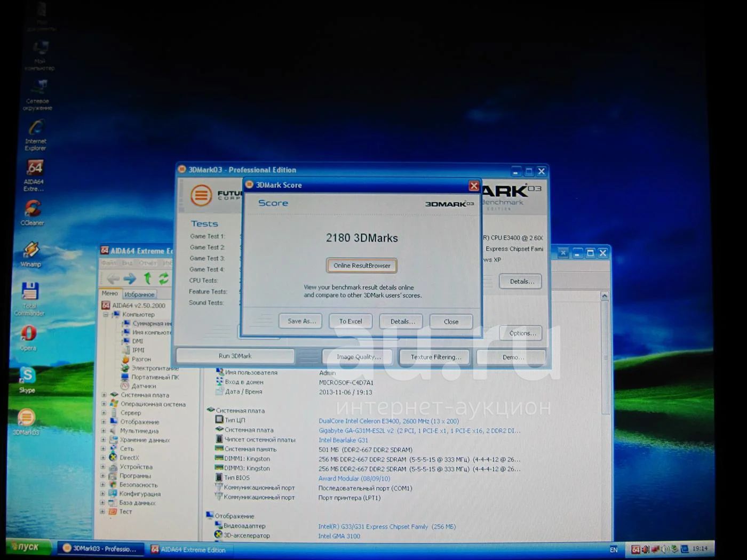Click AIDA64 scrollbar up arrow
This screenshot has width=747, height=560.
[605, 296]
